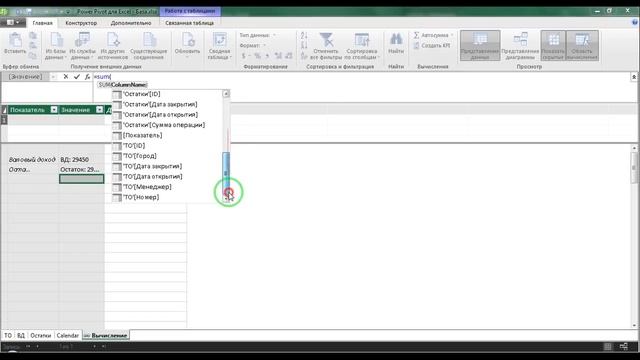Viewport: 640px width, 360px height.
Task: Apply percent format icon
Action: 257,56
